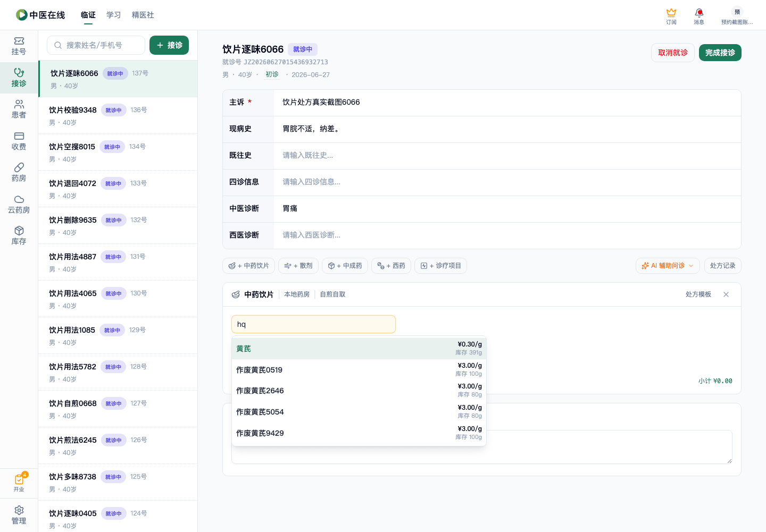Open the 处方模板 link
The image size is (766, 532).
698,294
